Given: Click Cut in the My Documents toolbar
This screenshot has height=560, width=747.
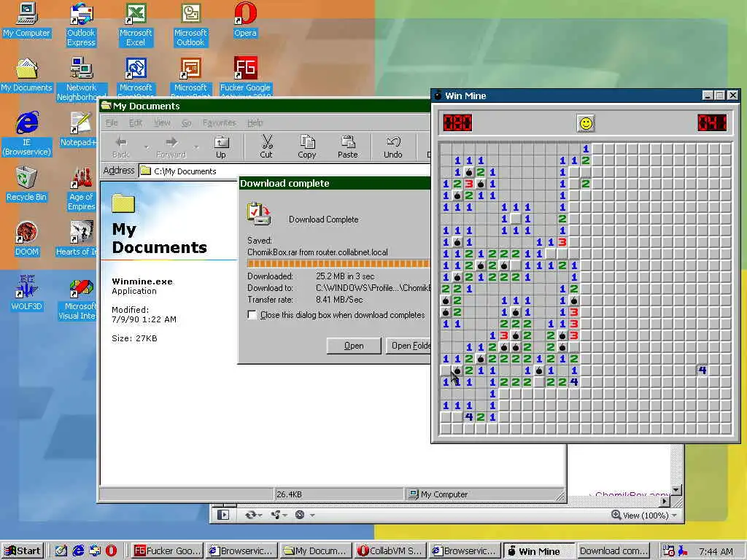Looking at the screenshot, I should coord(266,147).
